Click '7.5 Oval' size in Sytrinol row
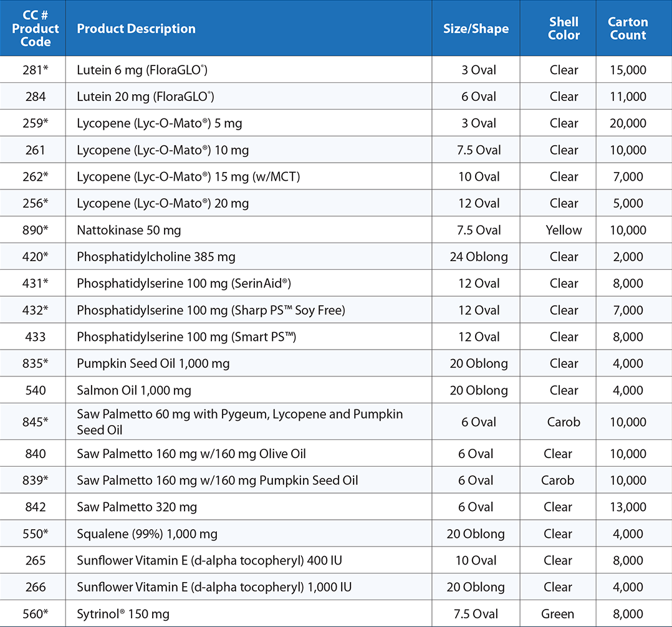This screenshot has width=672, height=627. coord(476,614)
